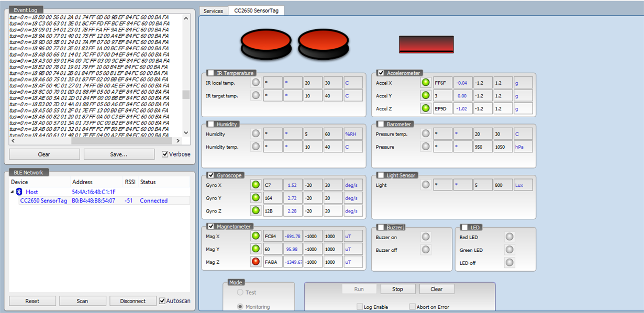644x313 pixels.
Task: Click Event Log scroll right arrow
Action: click(x=178, y=141)
